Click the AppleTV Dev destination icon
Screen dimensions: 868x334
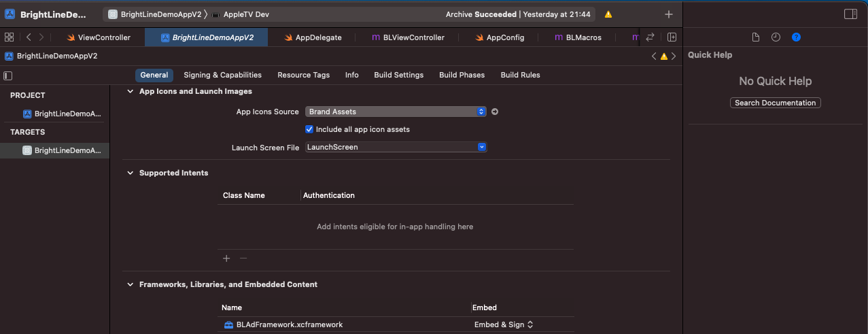click(215, 14)
